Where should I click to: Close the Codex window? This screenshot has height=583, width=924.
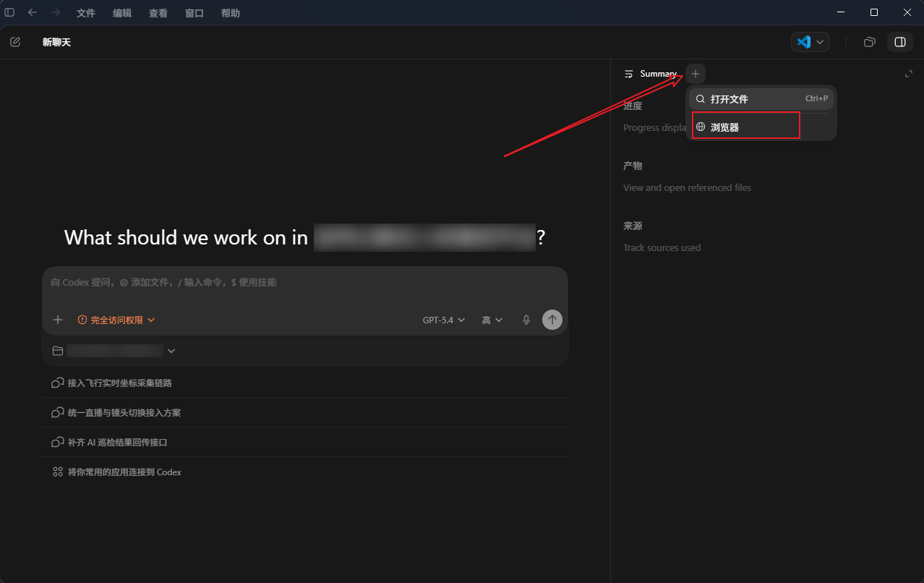907,12
